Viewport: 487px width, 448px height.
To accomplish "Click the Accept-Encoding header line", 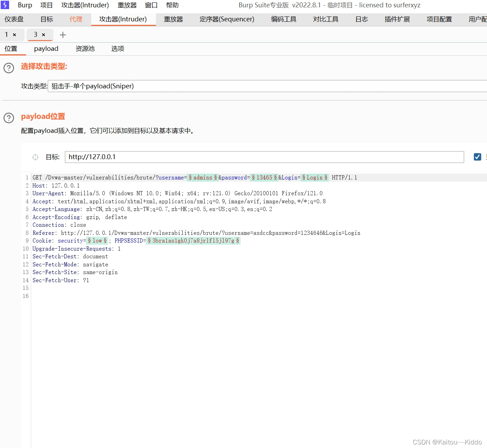I will click(80, 217).
